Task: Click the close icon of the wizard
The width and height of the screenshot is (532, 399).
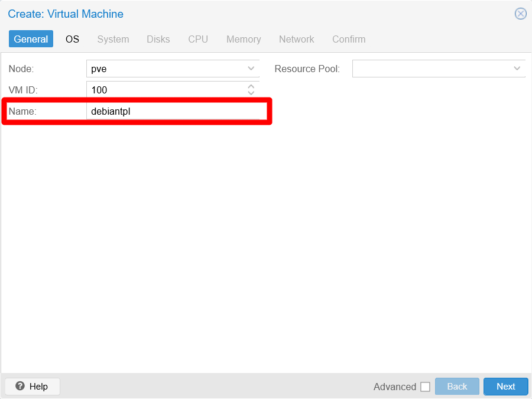Action: pos(521,14)
